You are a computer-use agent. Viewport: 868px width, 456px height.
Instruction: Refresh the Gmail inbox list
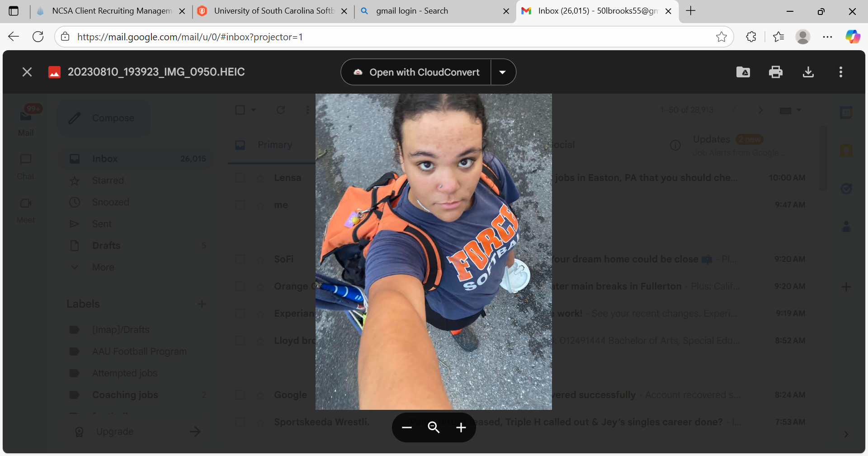[x=281, y=110]
